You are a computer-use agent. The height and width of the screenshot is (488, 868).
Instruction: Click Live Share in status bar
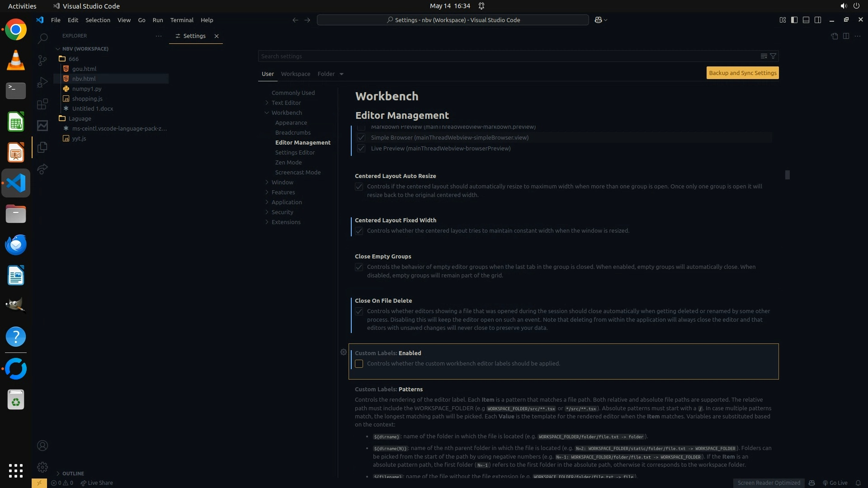[97, 483]
